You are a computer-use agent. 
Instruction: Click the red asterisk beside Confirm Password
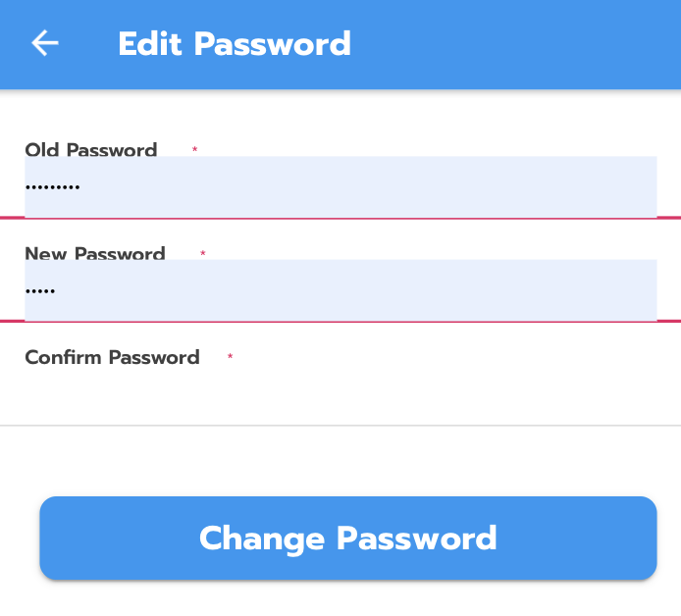point(230,358)
